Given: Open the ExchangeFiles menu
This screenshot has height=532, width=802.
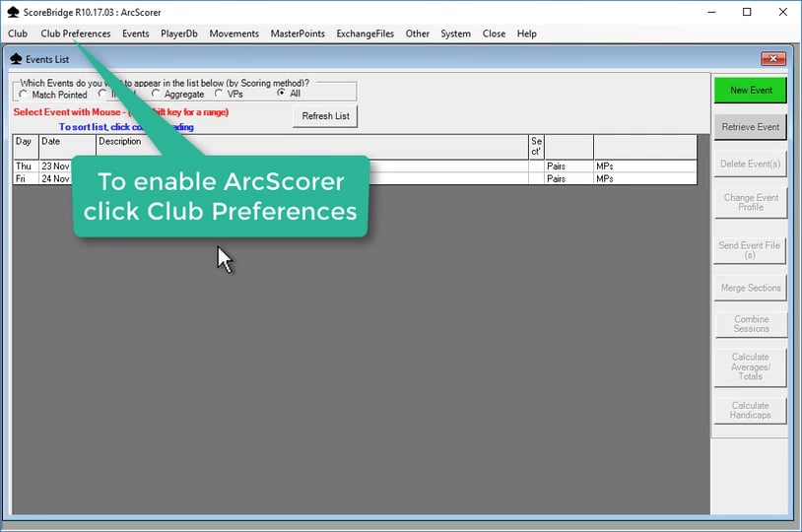Looking at the screenshot, I should point(366,33).
